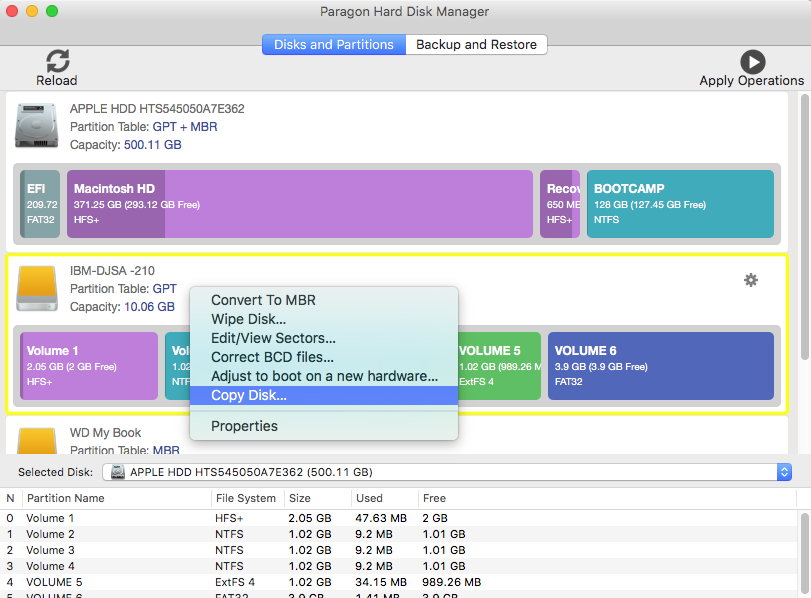811x598 pixels.
Task: Select the BOOTCAMP NTFS partition block
Action: (x=680, y=204)
